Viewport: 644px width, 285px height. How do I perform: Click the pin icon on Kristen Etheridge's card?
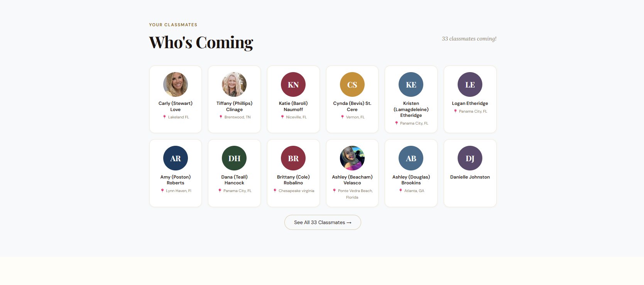(x=396, y=123)
